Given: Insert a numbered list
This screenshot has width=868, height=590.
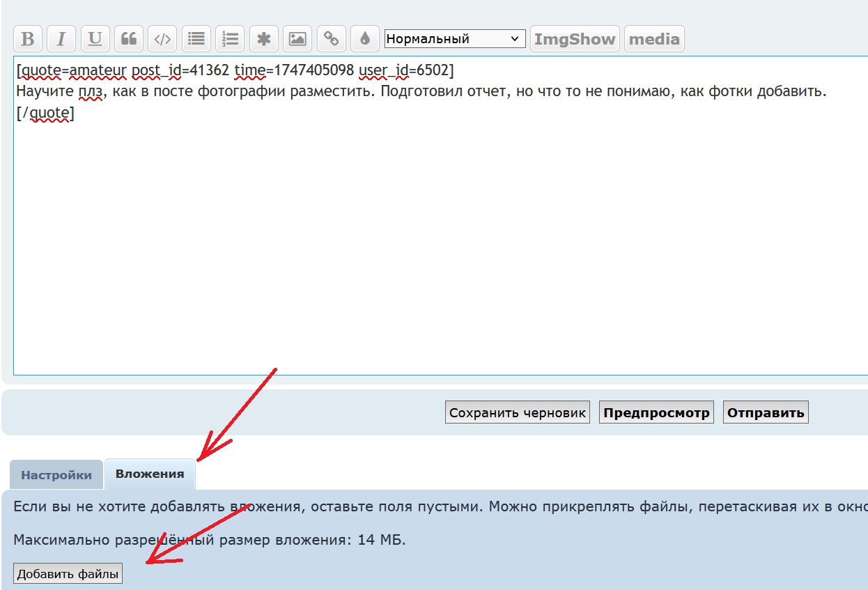Looking at the screenshot, I should 230,39.
